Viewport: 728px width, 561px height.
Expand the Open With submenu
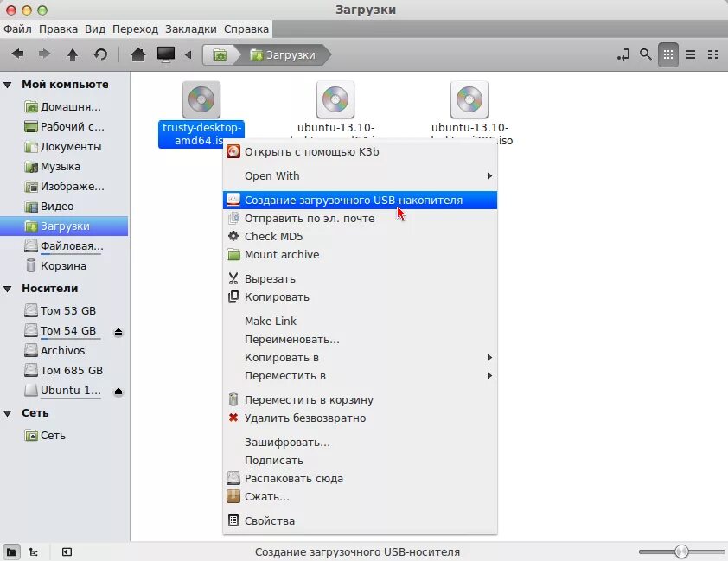click(360, 175)
